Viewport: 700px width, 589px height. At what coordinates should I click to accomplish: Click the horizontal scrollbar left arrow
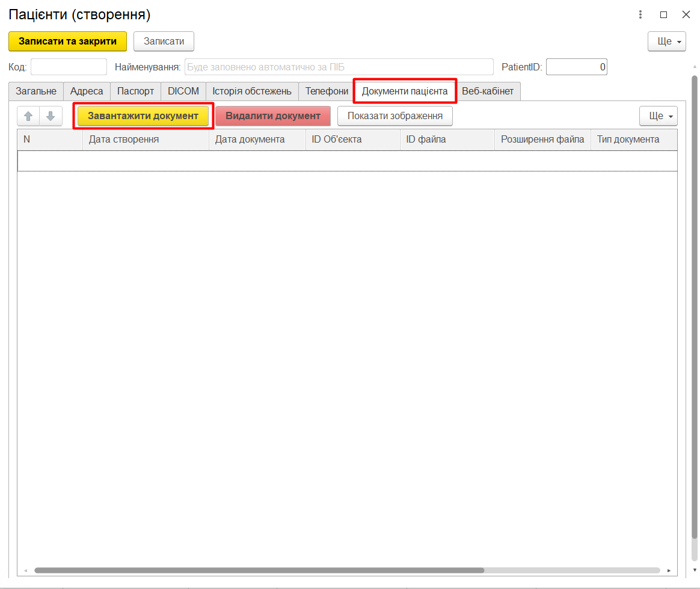click(x=25, y=570)
